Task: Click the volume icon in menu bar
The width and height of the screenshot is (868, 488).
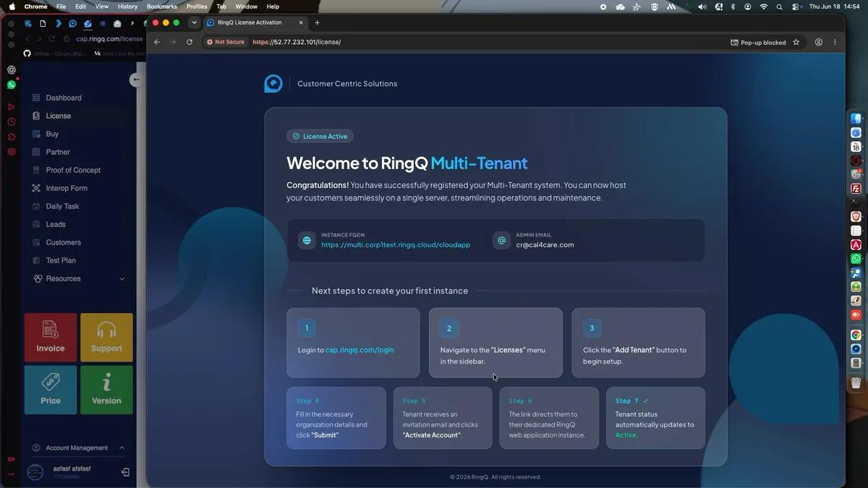Action: [702, 7]
